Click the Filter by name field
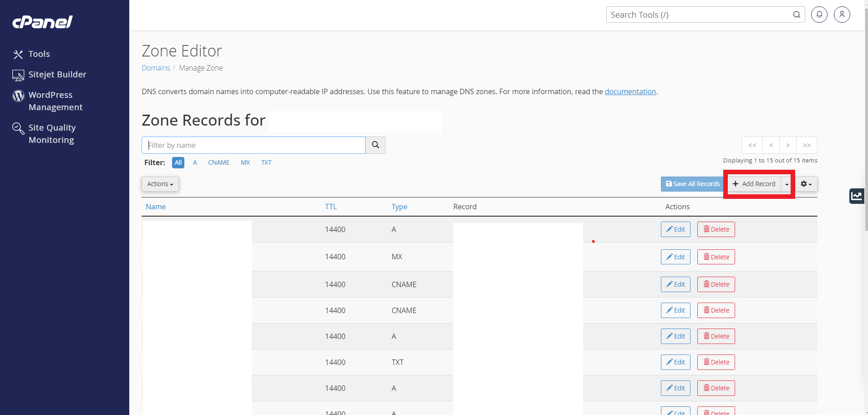The image size is (868, 415). [254, 145]
